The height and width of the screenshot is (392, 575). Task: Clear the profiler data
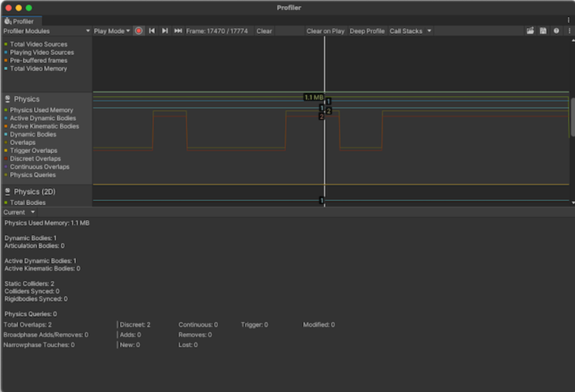click(x=264, y=31)
